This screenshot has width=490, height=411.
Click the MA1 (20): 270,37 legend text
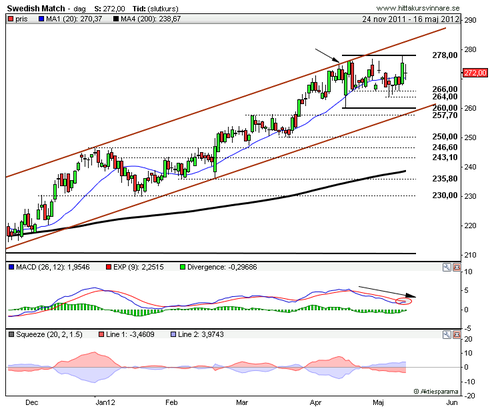click(74, 19)
